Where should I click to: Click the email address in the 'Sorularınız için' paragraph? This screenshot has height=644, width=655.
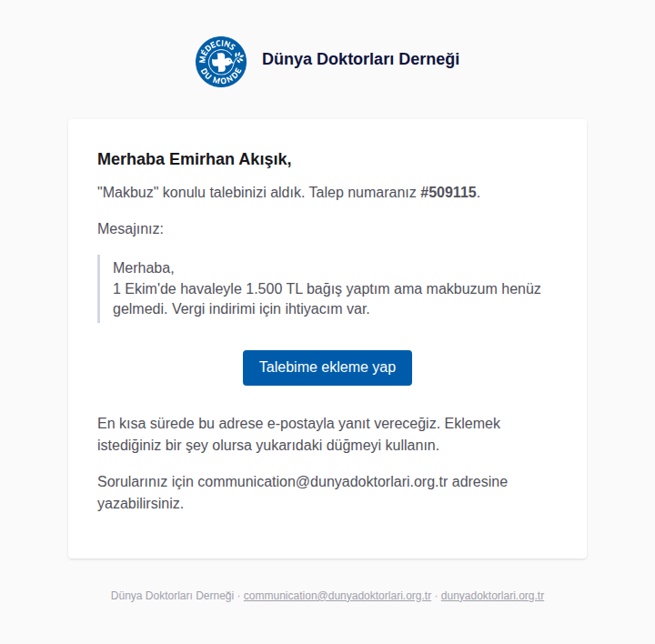tap(322, 481)
